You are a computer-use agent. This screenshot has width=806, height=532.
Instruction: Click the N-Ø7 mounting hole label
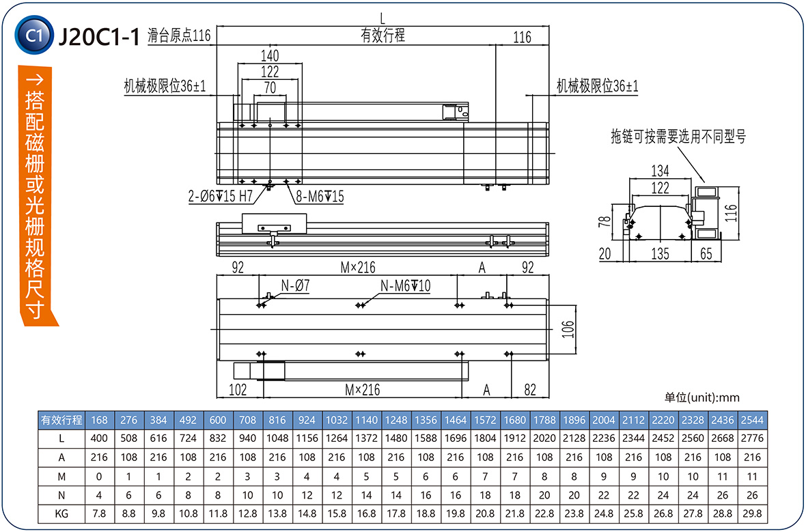point(294,286)
